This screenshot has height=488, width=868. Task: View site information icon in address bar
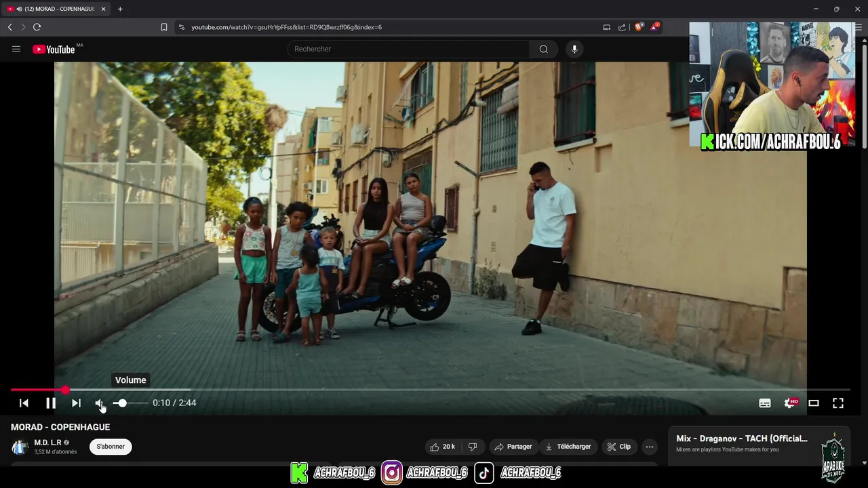tap(181, 27)
